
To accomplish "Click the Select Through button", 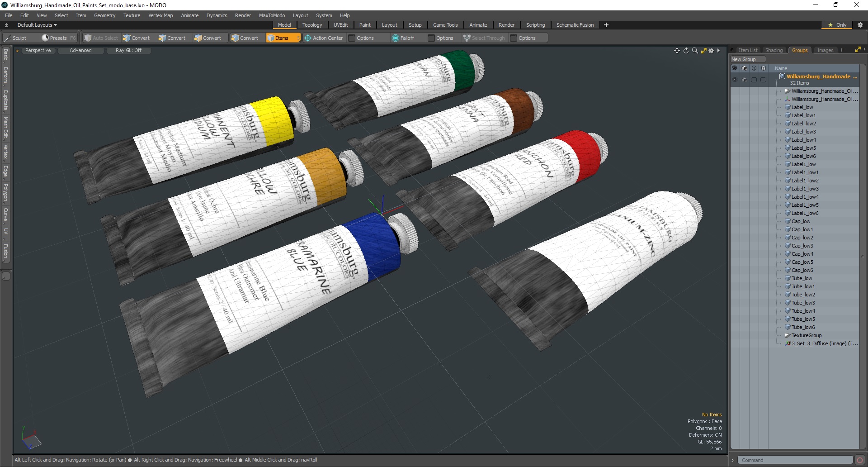I will click(484, 38).
